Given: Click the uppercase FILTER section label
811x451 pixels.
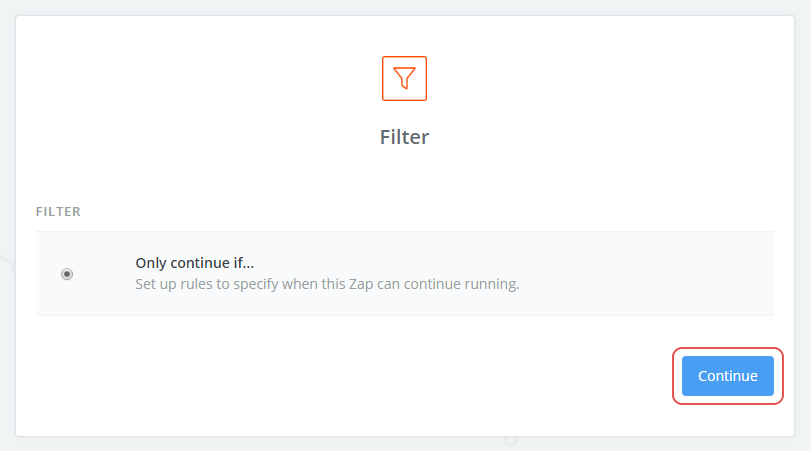Looking at the screenshot, I should (x=58, y=212).
